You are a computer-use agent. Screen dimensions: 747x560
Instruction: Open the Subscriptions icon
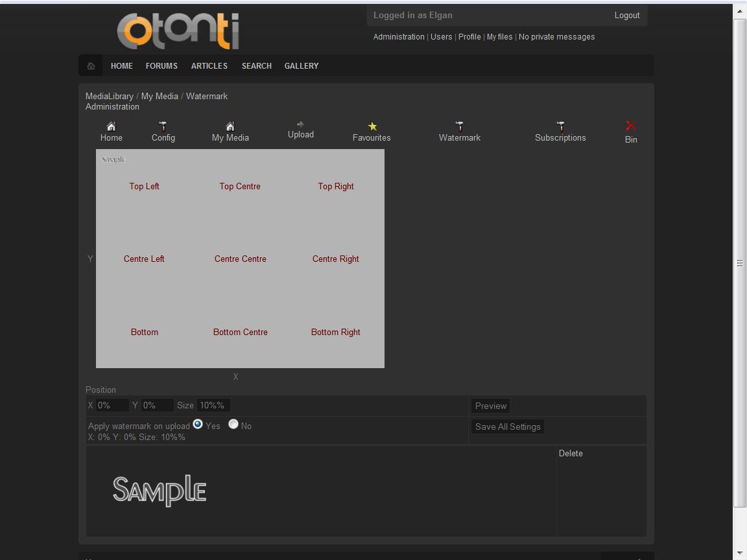(x=560, y=126)
